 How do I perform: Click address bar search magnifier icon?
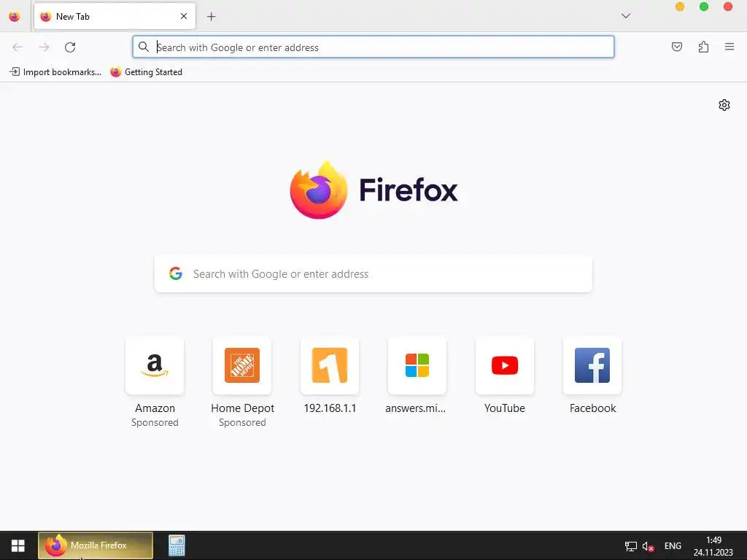coord(144,47)
